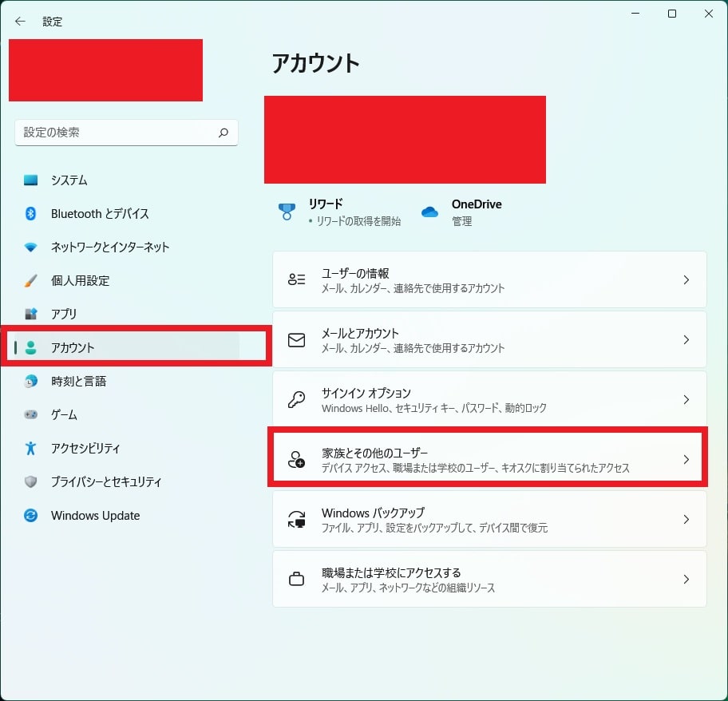The width and height of the screenshot is (728, 701).
Task: Open Windows Update settings label
Action: click(95, 515)
